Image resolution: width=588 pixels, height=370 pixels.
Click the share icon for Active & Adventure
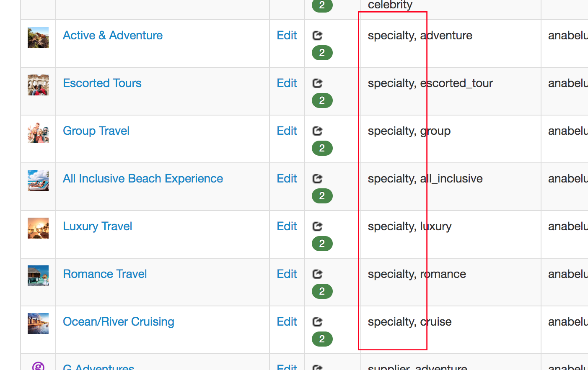(x=317, y=36)
